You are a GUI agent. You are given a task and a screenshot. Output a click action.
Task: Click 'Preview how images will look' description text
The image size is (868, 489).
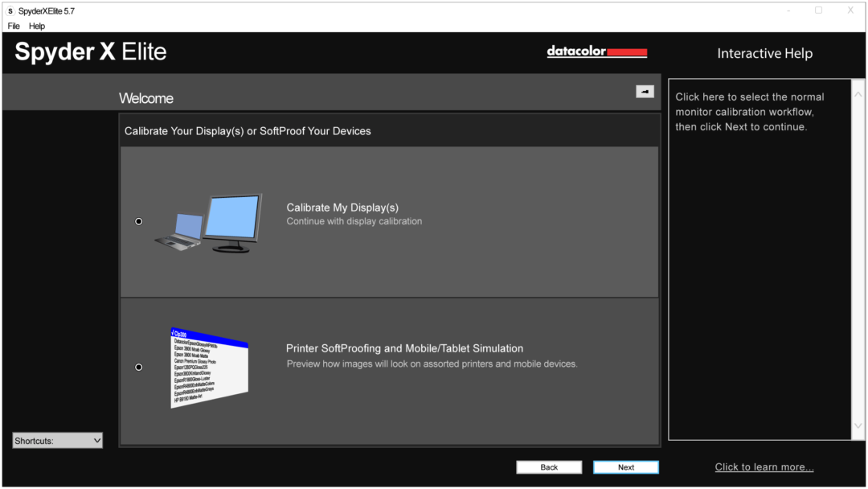tap(432, 364)
